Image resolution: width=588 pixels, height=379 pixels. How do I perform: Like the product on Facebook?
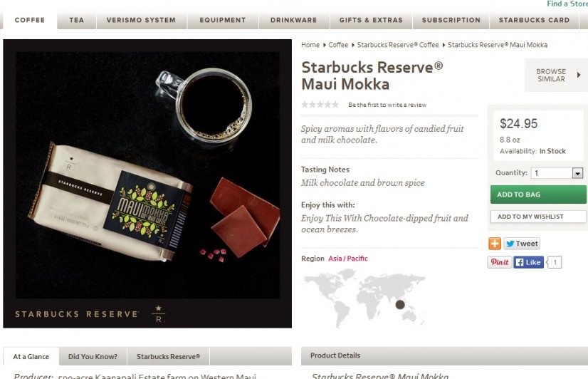528,262
